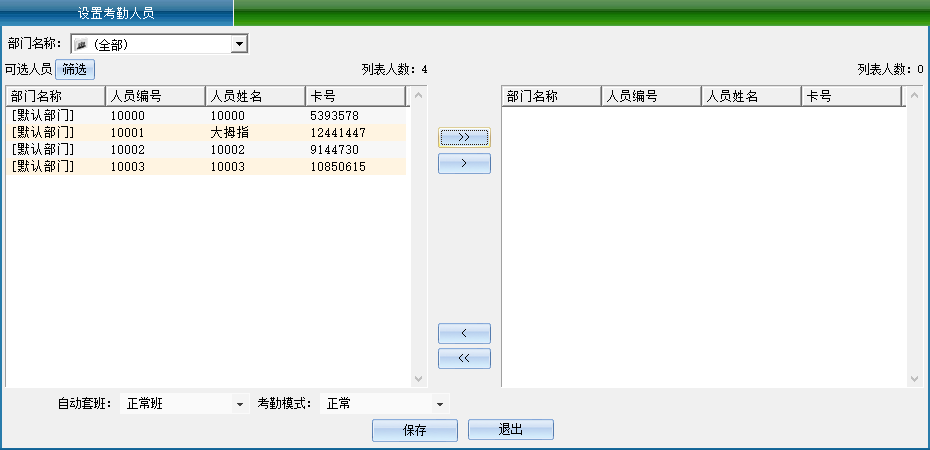Click the single '<' remove-person button
930x450 pixels.
pyautogui.click(x=464, y=333)
